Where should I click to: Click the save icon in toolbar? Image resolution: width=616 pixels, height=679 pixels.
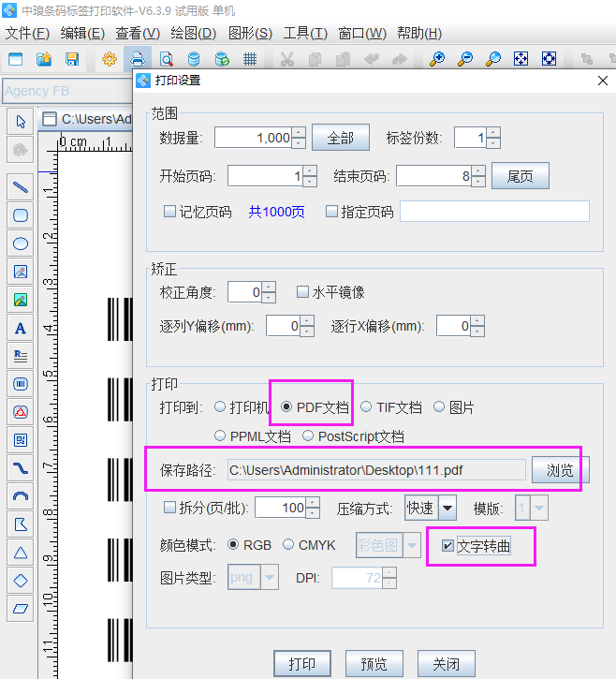72,59
